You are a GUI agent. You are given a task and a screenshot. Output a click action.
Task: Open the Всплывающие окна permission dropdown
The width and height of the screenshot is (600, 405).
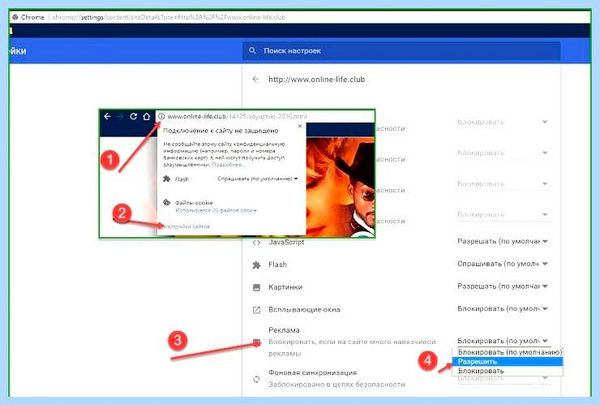tap(502, 309)
